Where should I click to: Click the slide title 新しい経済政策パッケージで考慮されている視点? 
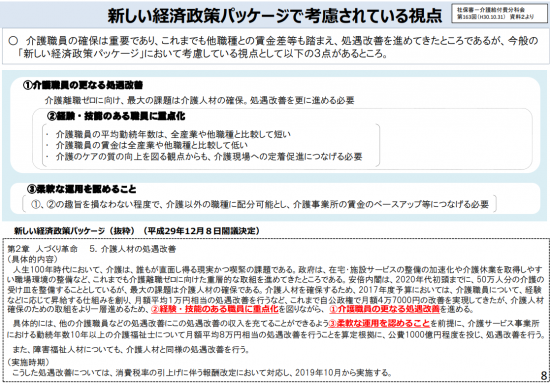point(274,16)
